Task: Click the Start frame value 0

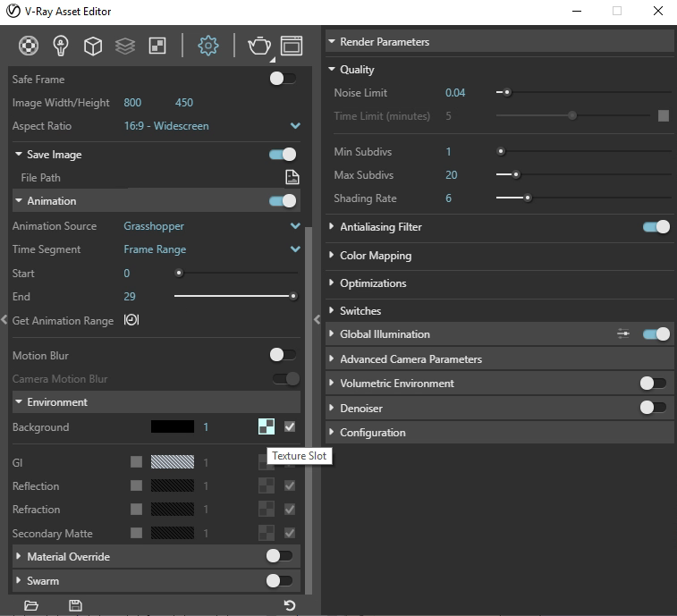Action: pos(126,274)
